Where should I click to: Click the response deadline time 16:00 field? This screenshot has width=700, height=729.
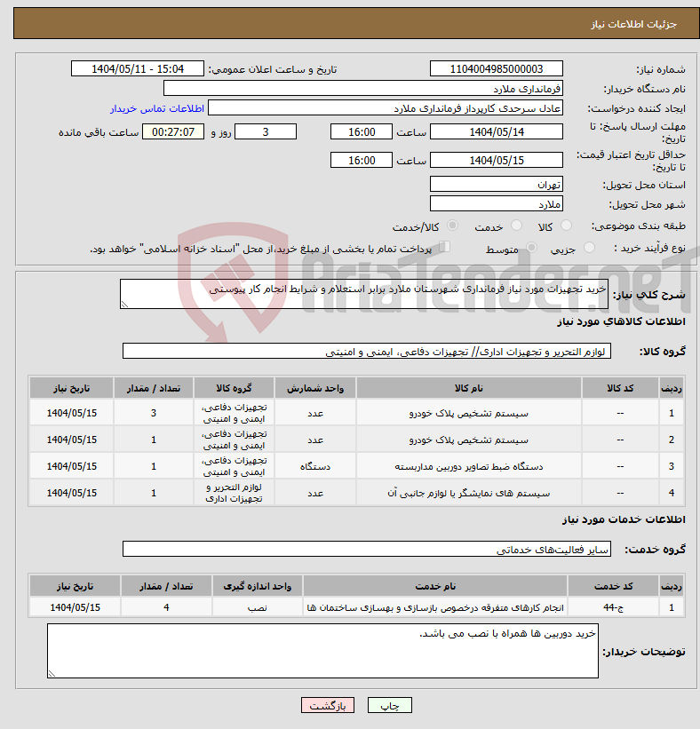click(362, 132)
